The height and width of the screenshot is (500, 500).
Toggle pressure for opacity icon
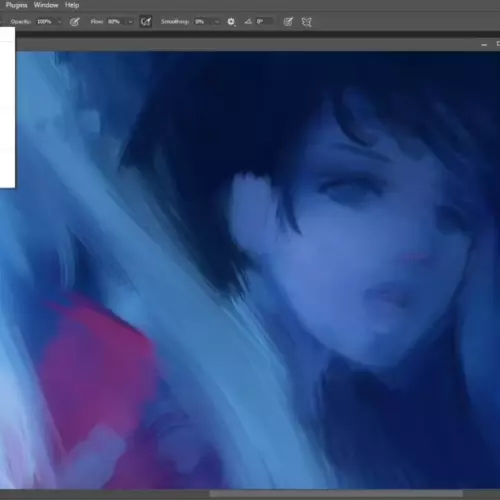click(x=75, y=22)
